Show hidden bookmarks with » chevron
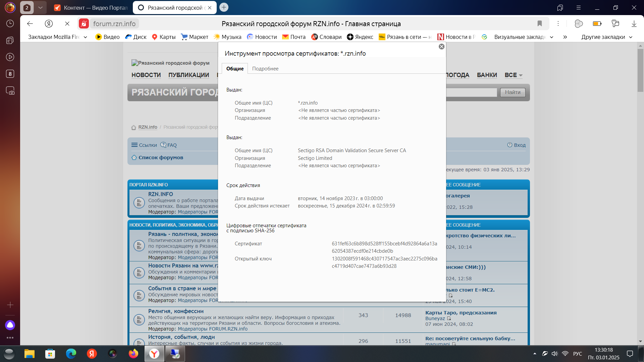The width and height of the screenshot is (644, 362). [x=565, y=37]
